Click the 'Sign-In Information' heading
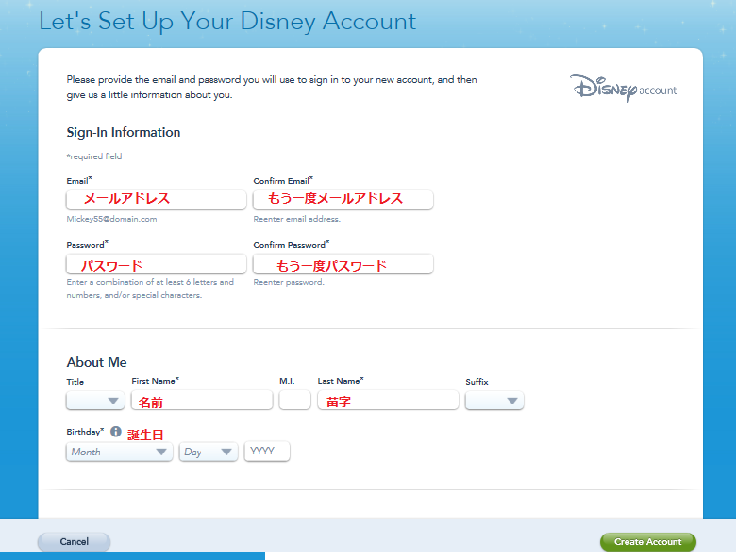The height and width of the screenshot is (560, 736). pyautogui.click(x=124, y=133)
